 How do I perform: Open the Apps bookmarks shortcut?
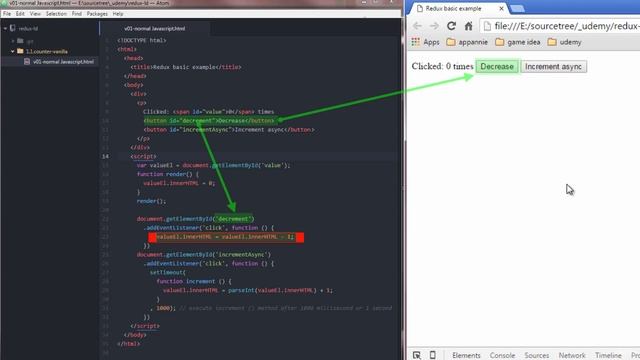[x=426, y=42]
